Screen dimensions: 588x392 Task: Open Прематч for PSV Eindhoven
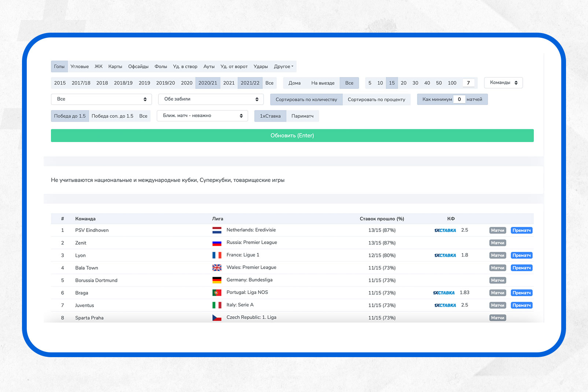pos(521,231)
